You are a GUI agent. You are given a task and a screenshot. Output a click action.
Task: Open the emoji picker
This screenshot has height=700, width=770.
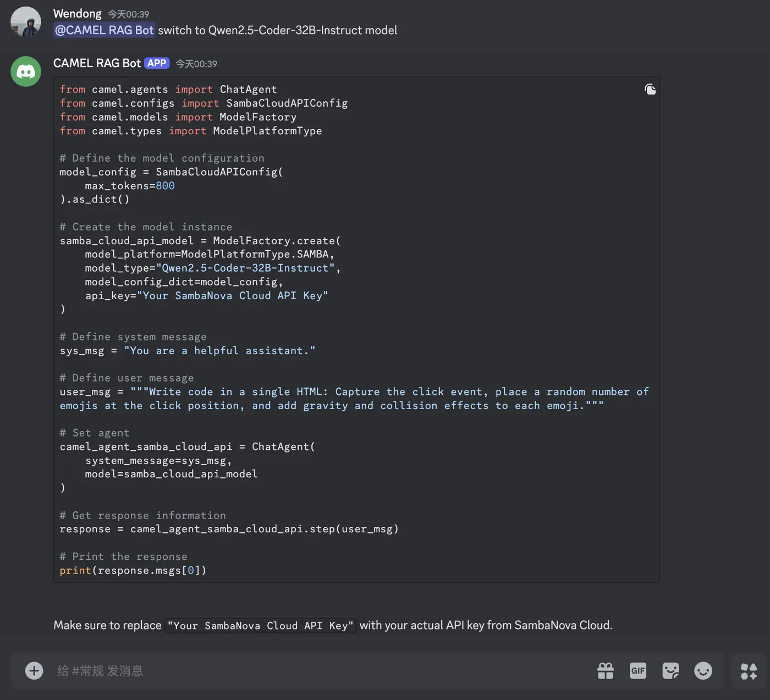click(703, 671)
